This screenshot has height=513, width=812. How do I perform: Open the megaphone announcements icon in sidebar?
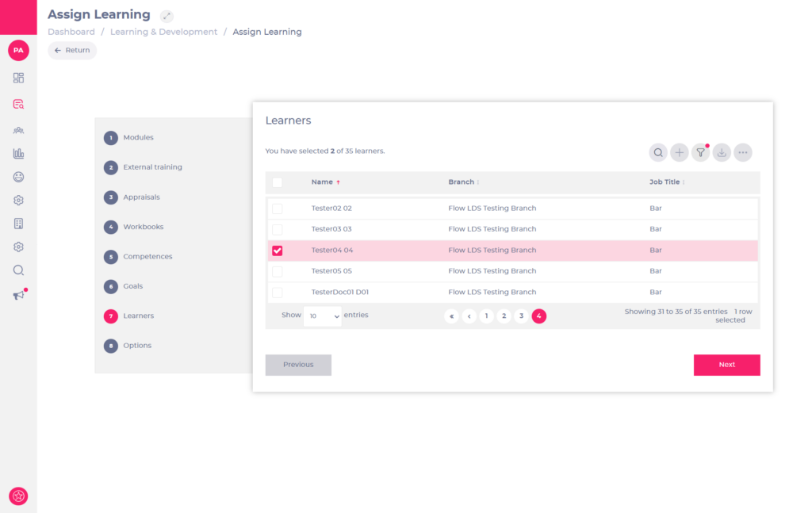(18, 296)
